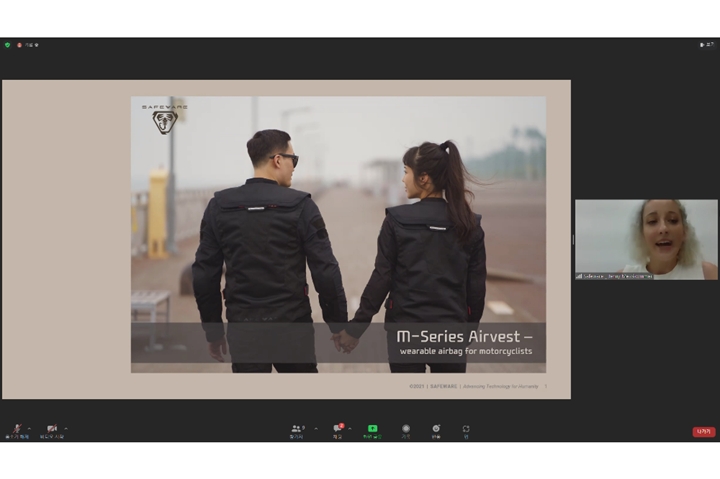Expand the arrow next to Participants
This screenshot has height=479, width=720.
pos(316,428)
